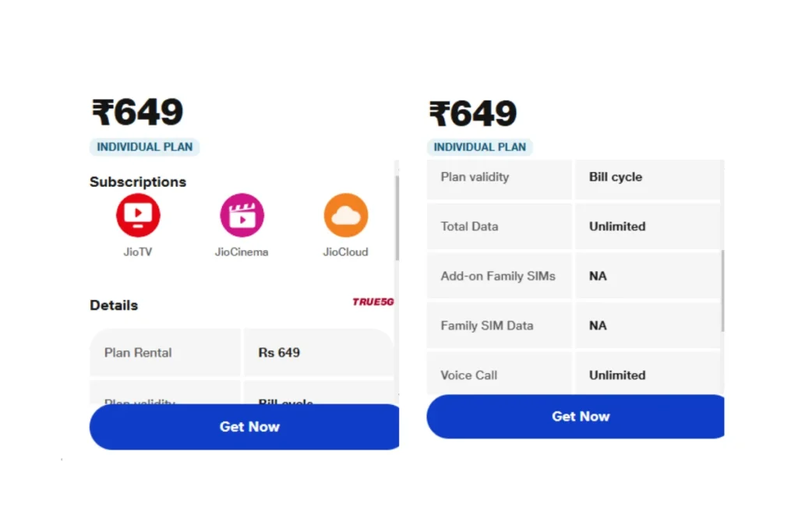Open the JioTV subscription icon
The width and height of the screenshot is (798, 532).
138,215
